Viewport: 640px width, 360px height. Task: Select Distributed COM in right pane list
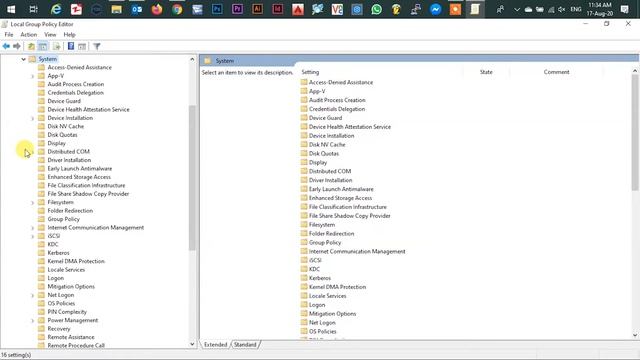(x=330, y=171)
